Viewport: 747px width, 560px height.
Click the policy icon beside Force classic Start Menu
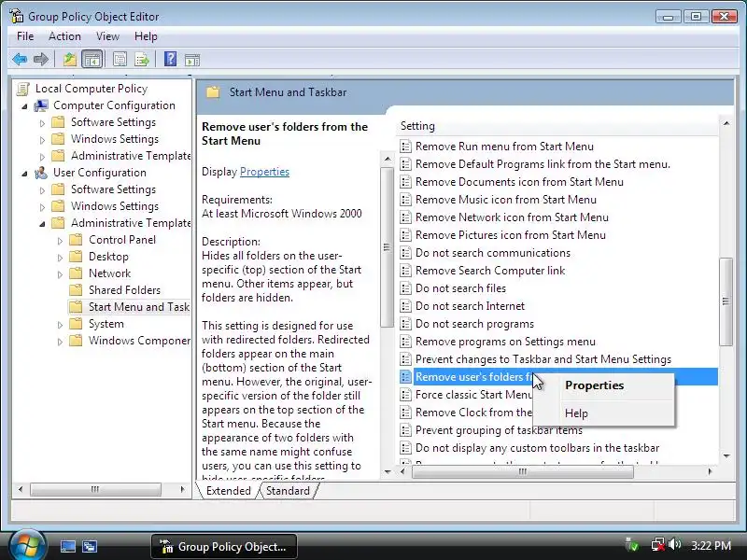[x=405, y=394]
